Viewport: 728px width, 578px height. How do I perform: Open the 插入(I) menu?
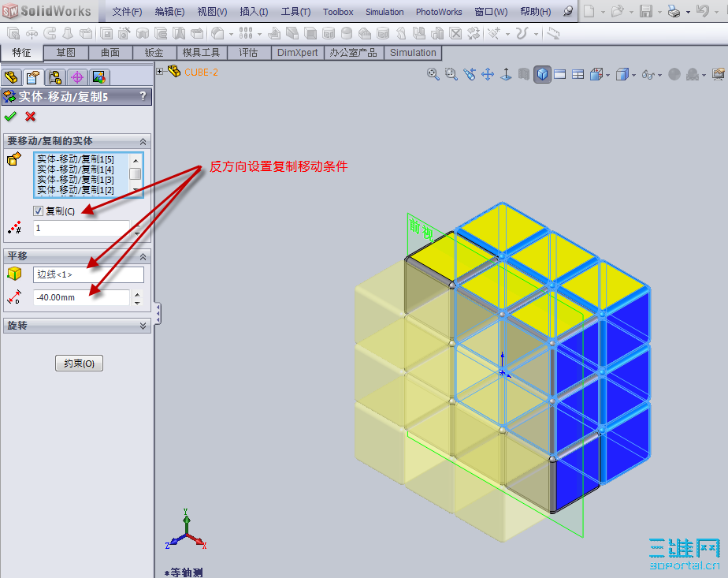coord(254,12)
